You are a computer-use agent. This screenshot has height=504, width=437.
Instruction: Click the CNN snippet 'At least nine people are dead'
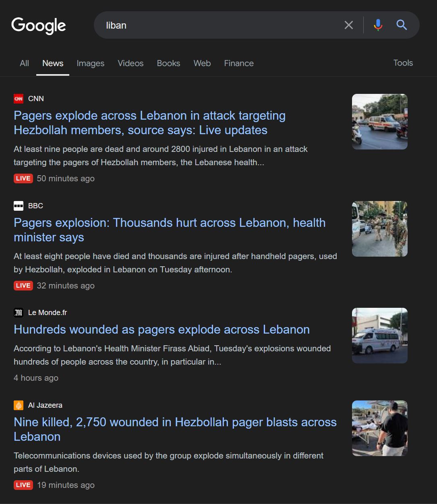click(x=161, y=156)
